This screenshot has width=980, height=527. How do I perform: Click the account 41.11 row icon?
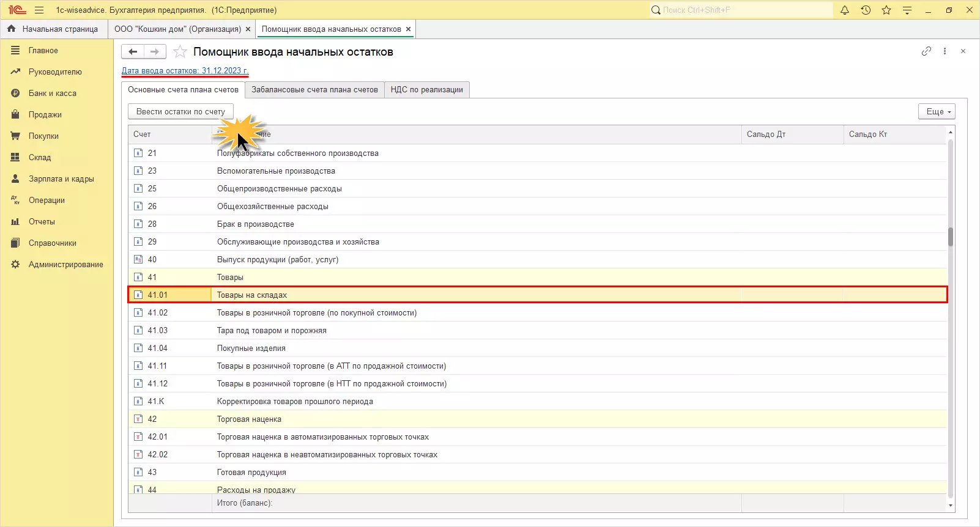click(x=138, y=366)
